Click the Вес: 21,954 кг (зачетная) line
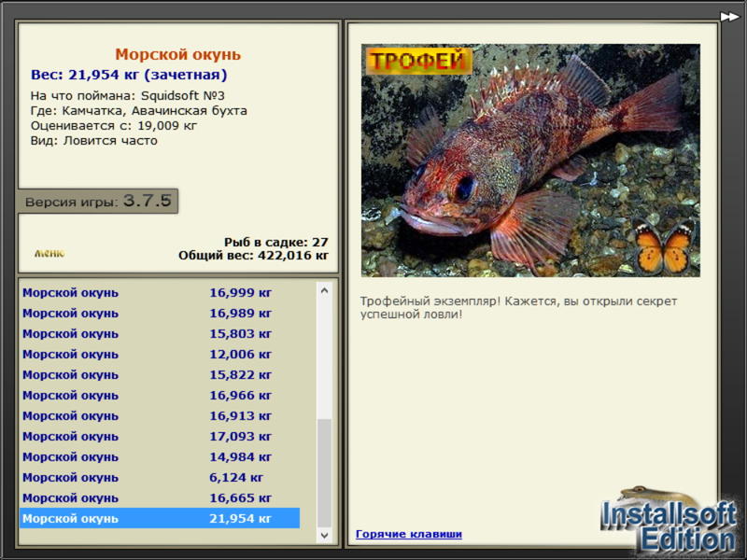Viewport: 747px width, 560px height. pos(129,75)
